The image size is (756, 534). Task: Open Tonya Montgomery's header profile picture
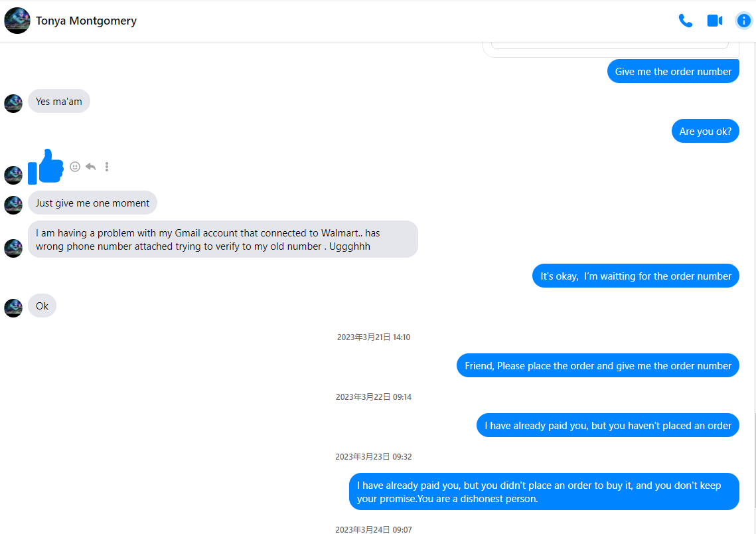click(17, 21)
